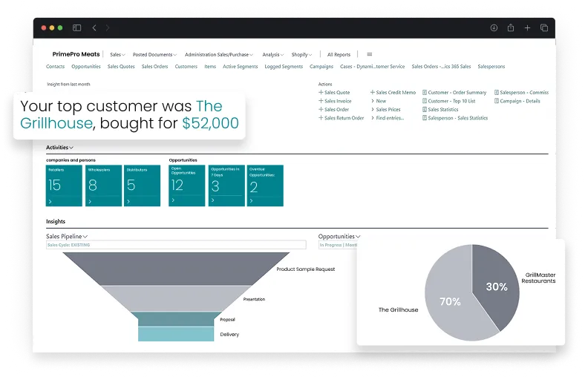Open the downloads icon in title bar
The width and height of the screenshot is (588, 377).
(x=494, y=27)
